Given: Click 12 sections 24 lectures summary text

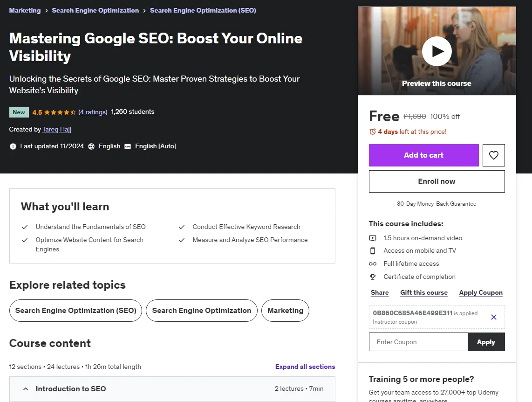Looking at the screenshot, I should coord(75,367).
